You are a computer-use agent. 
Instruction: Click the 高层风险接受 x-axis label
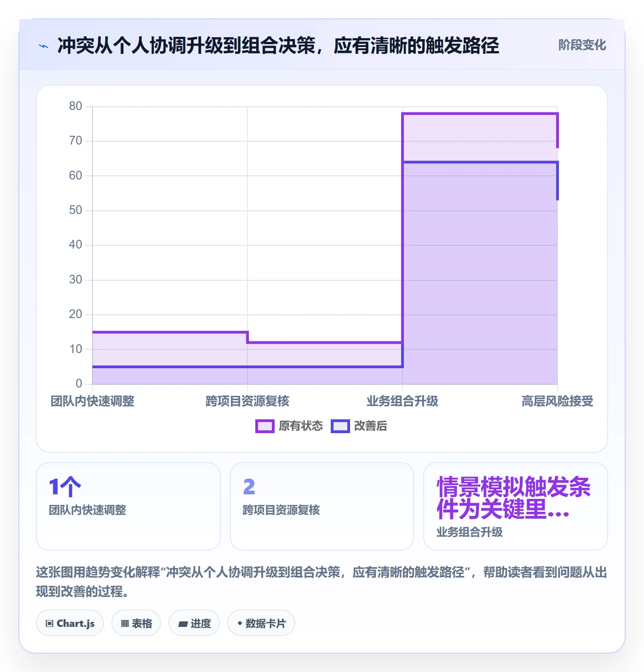coord(558,401)
